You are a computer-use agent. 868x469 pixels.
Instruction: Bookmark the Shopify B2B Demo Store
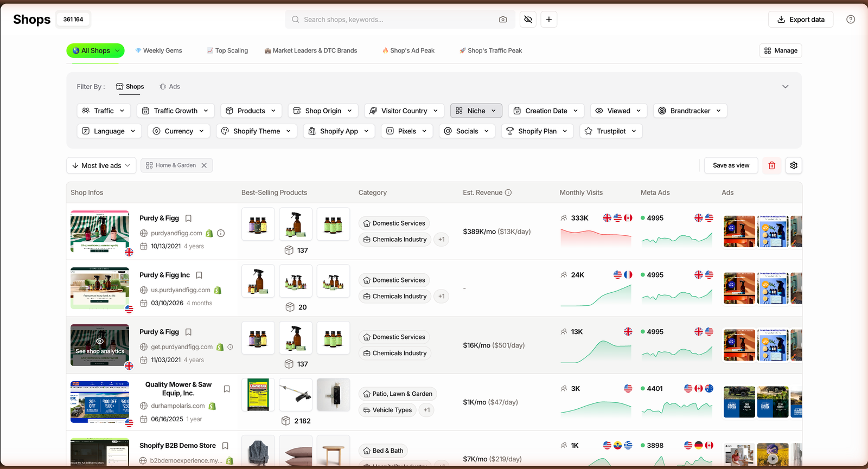tap(225, 446)
